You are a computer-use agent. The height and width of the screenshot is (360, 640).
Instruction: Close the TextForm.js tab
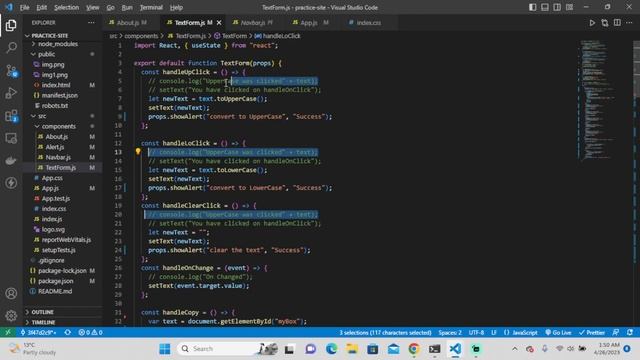coord(219,23)
